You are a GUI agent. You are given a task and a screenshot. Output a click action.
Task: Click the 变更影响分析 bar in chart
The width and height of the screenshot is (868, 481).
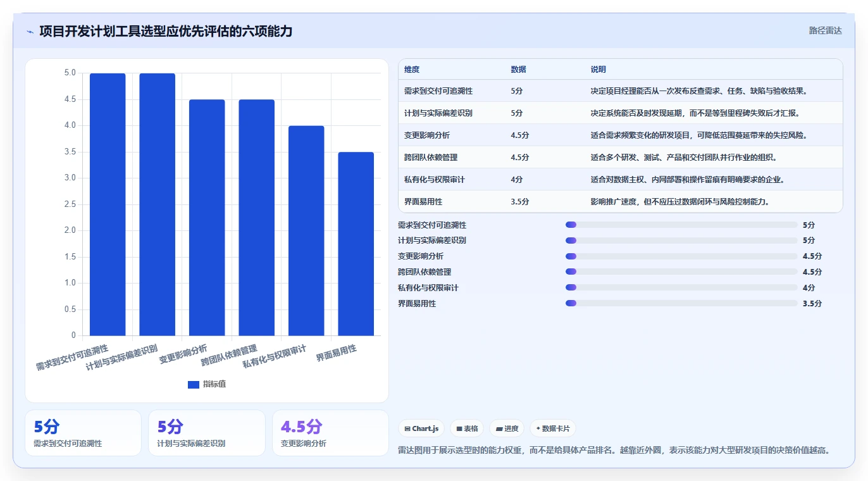207,218
